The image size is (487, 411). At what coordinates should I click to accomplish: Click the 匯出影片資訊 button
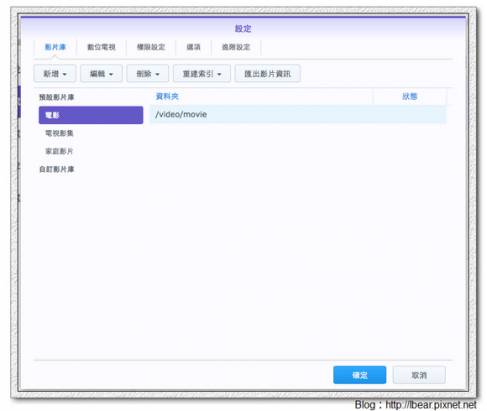point(267,74)
